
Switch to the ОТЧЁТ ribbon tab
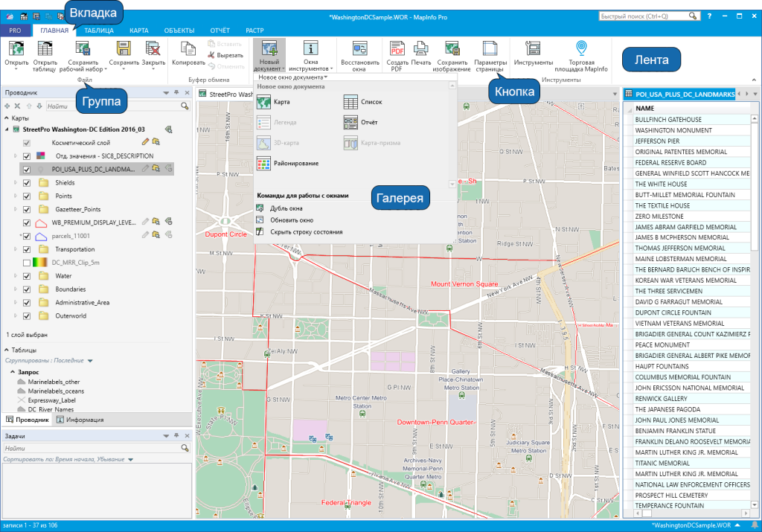(x=220, y=30)
